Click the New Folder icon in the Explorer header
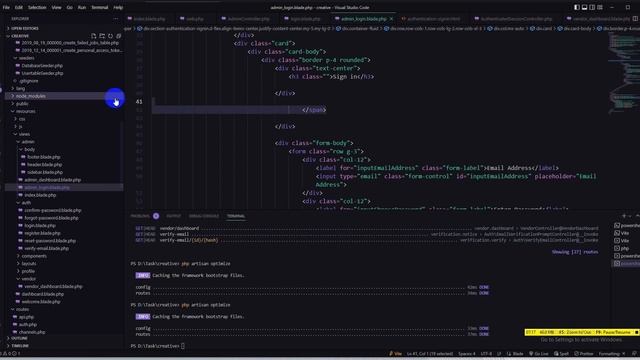Viewport: 640px width, 360px height. [x=102, y=36]
